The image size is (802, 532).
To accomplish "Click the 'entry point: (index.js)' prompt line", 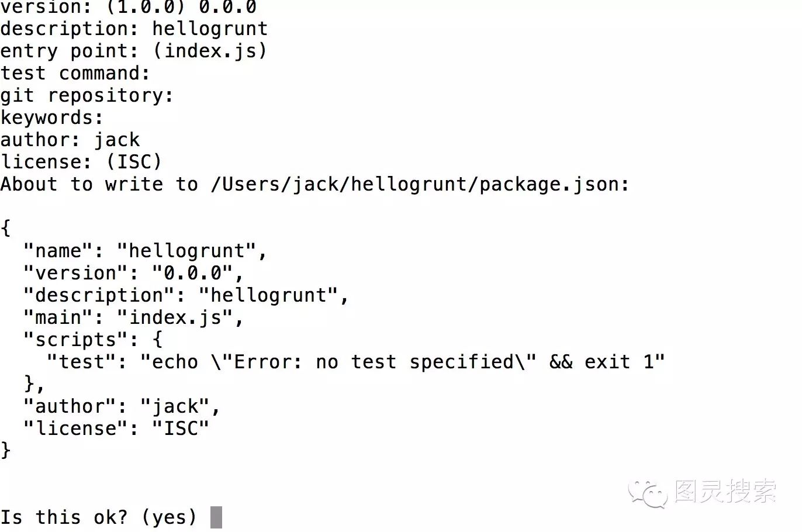I will (133, 51).
